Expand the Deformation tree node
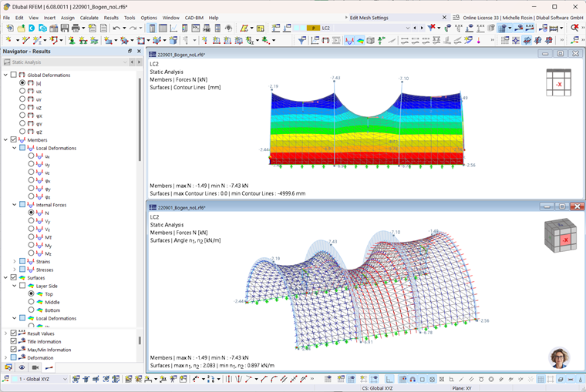The width and height of the screenshot is (586, 392). click(5, 357)
